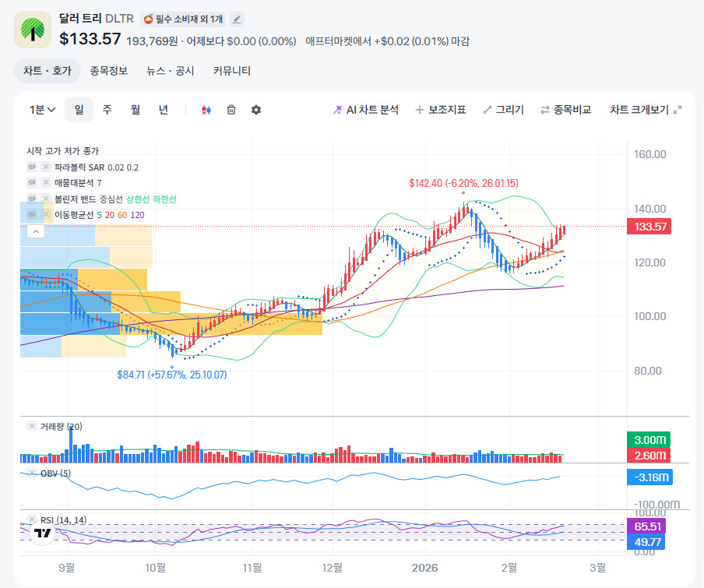Click the $133.57 headline price
This screenshot has height=588, width=704.
pyautogui.click(x=90, y=39)
